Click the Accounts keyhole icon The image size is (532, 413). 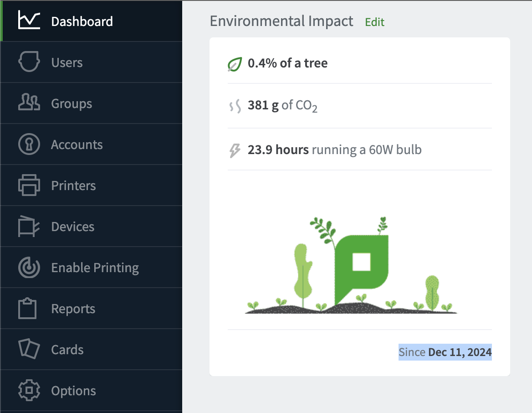coord(29,144)
